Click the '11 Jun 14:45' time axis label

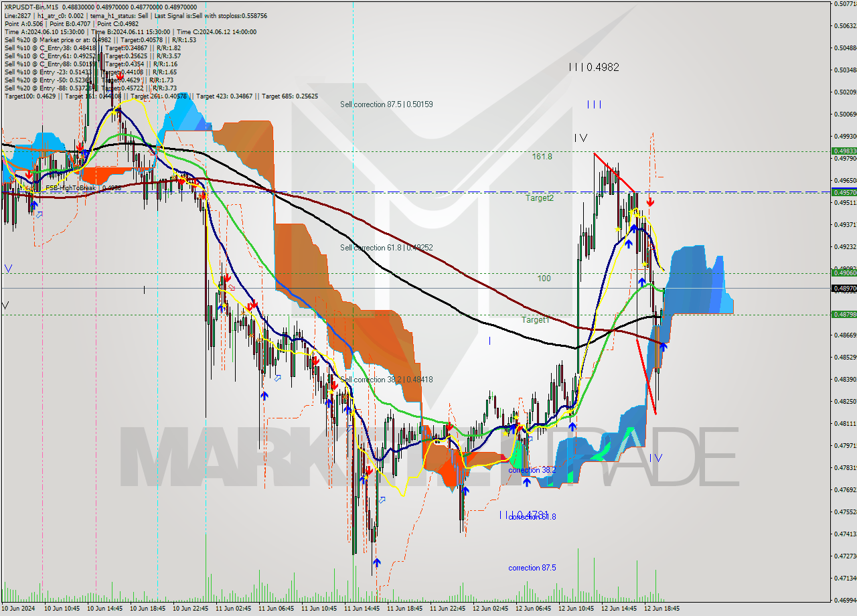coord(361,609)
